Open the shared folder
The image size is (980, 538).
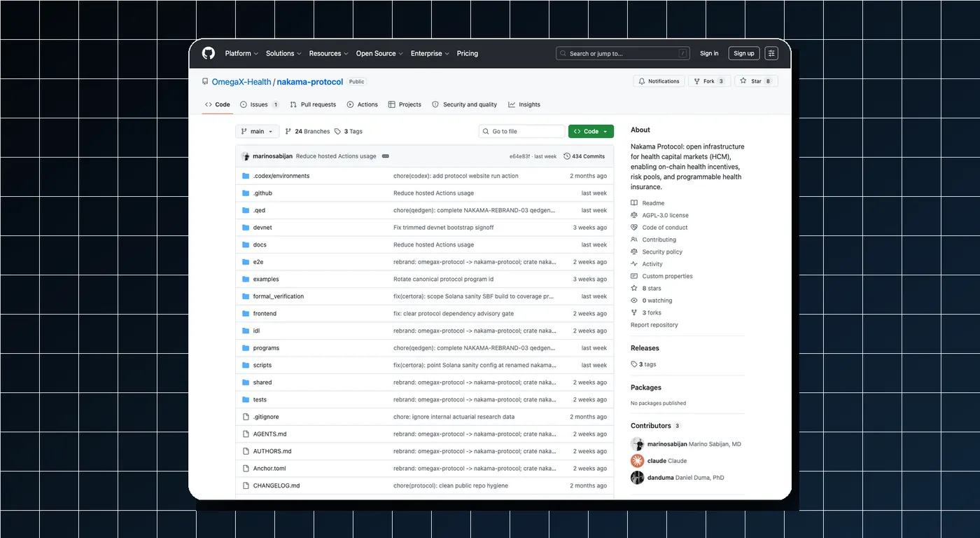[x=262, y=382]
